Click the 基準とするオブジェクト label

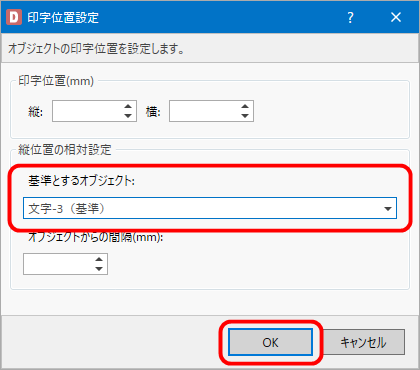pyautogui.click(x=81, y=181)
